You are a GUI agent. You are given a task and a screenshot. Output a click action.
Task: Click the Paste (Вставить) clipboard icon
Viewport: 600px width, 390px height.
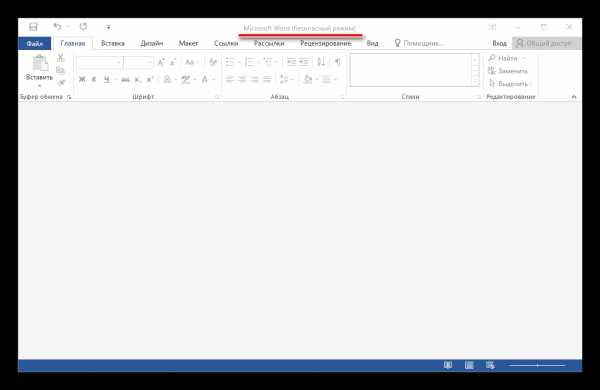point(40,64)
